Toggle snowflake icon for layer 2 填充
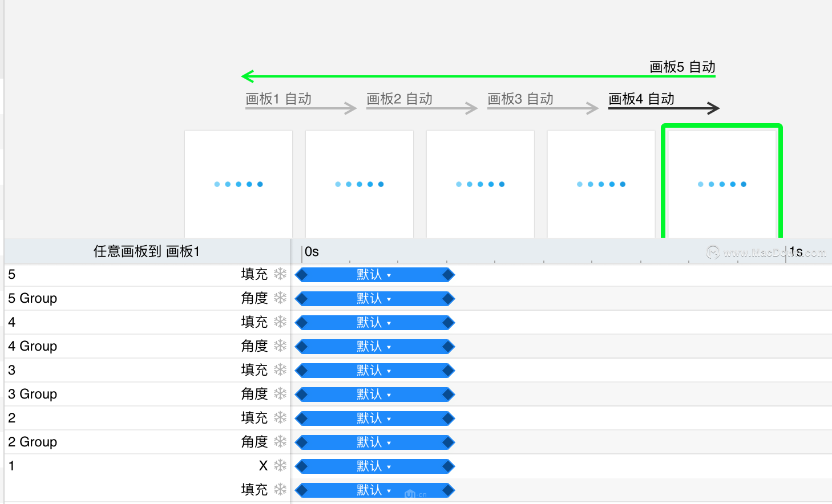The height and width of the screenshot is (504, 832). [280, 418]
